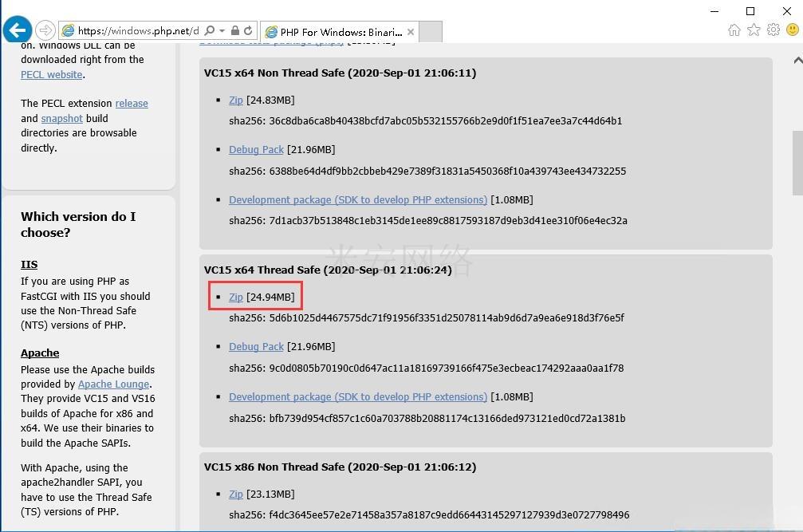
Task: Open the PECL release link
Action: (x=132, y=104)
